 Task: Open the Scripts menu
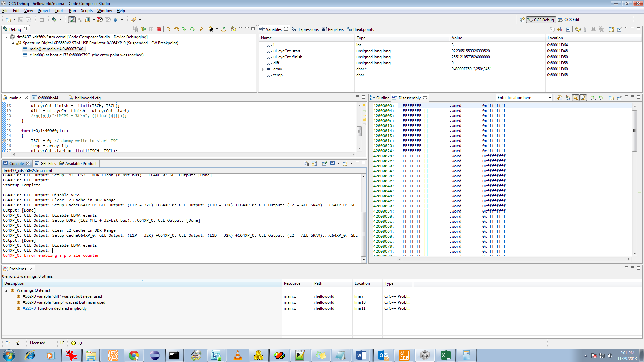click(87, 11)
